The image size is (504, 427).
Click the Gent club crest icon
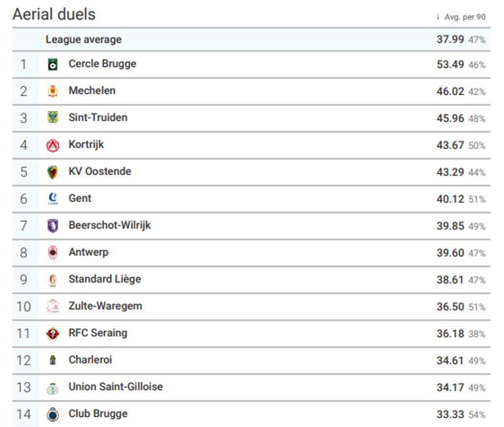[x=53, y=198]
